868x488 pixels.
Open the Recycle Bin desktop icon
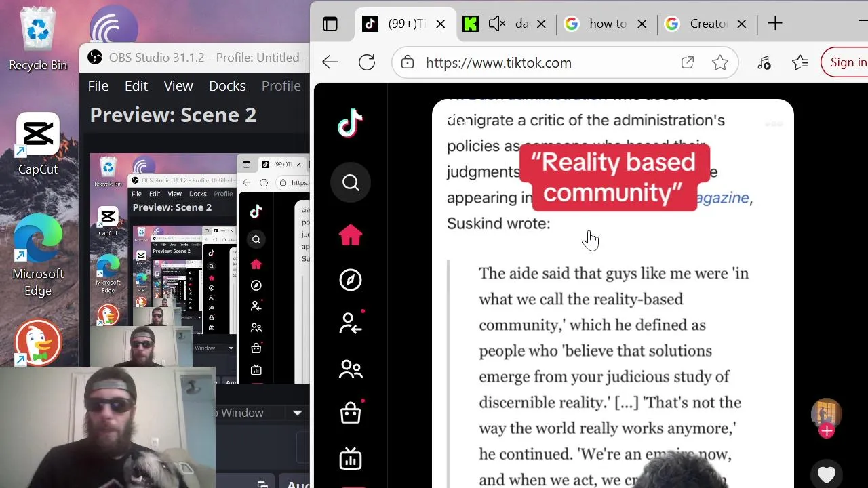click(x=37, y=39)
